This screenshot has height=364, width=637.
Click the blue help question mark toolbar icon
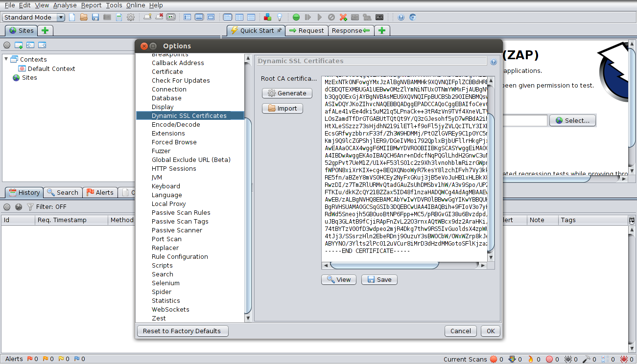pyautogui.click(x=401, y=17)
